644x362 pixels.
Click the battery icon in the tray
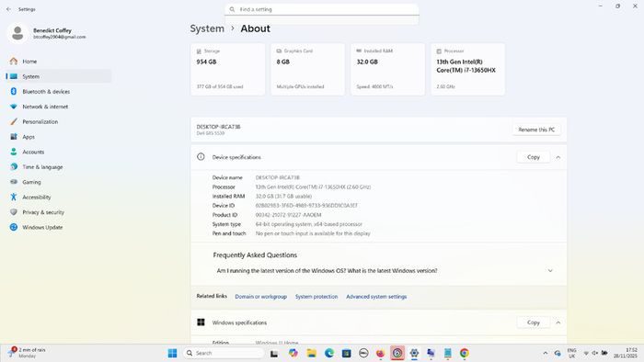(x=604, y=353)
